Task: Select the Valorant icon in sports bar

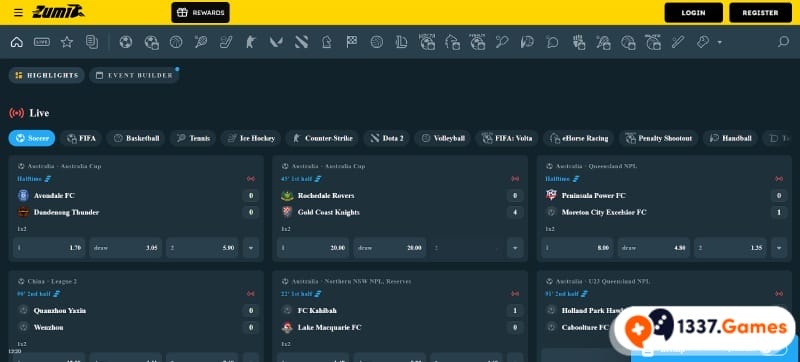Action: coord(276,42)
